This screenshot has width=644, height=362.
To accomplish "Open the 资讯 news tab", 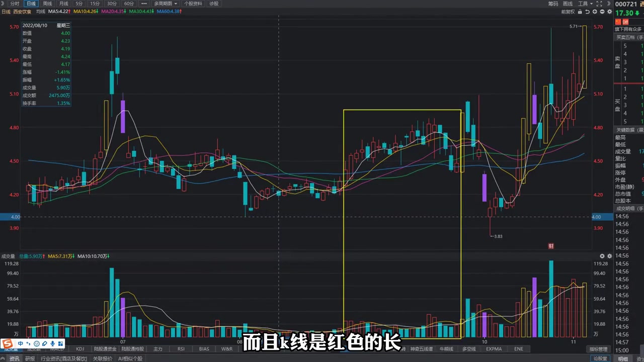I will coord(14,358).
